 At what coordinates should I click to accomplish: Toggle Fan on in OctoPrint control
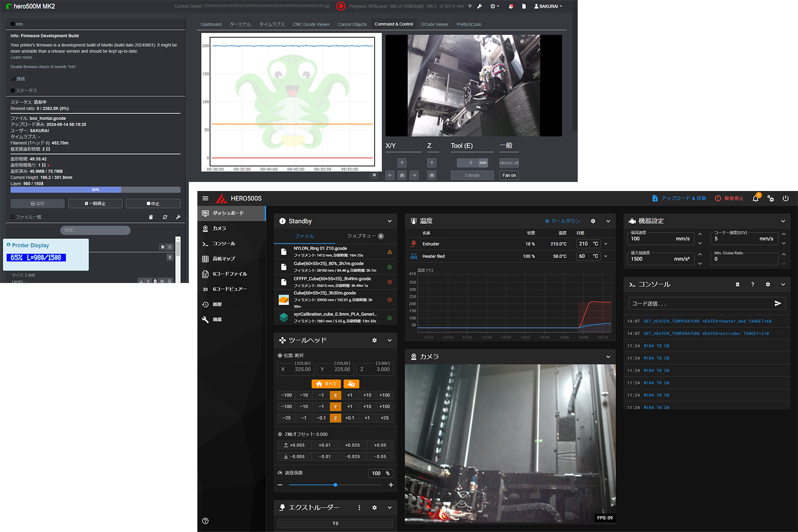(509, 175)
